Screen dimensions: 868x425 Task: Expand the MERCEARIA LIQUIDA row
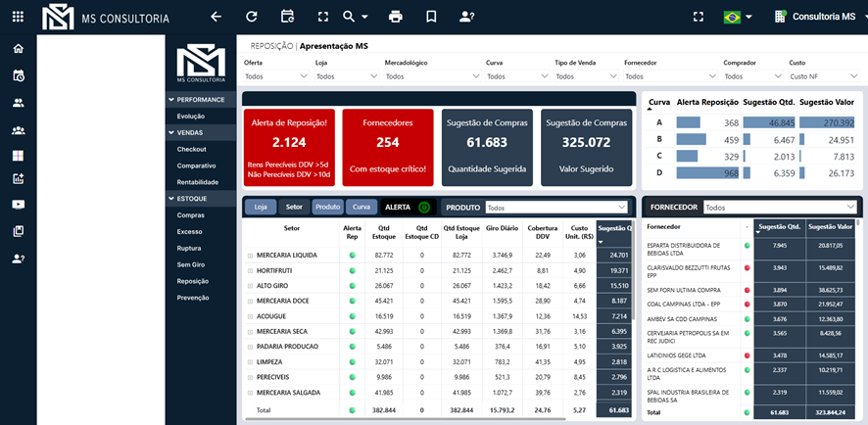point(250,256)
